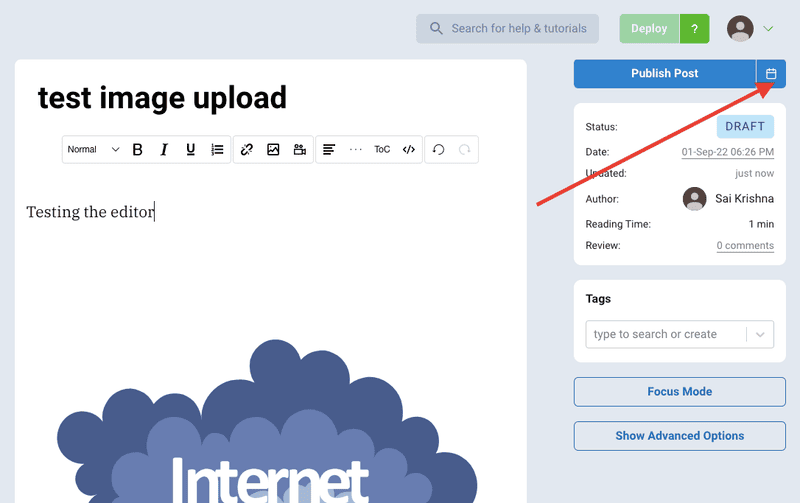Toggle bold formatting in the editor toolbar
This screenshot has width=800, height=503.
138,150
